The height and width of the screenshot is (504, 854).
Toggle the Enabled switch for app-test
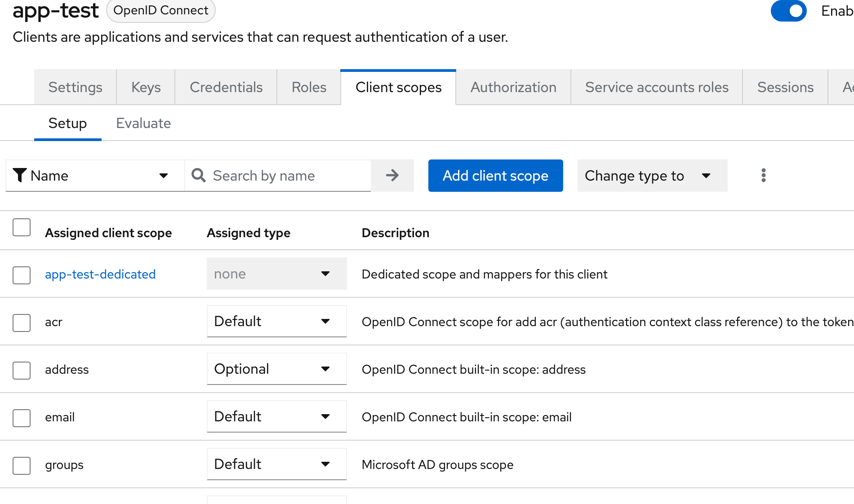coord(788,11)
